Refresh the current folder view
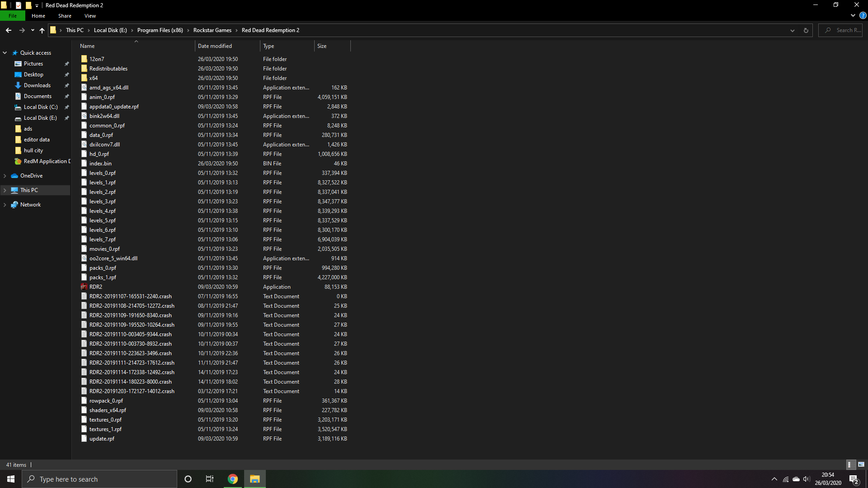The height and width of the screenshot is (488, 868). [806, 30]
